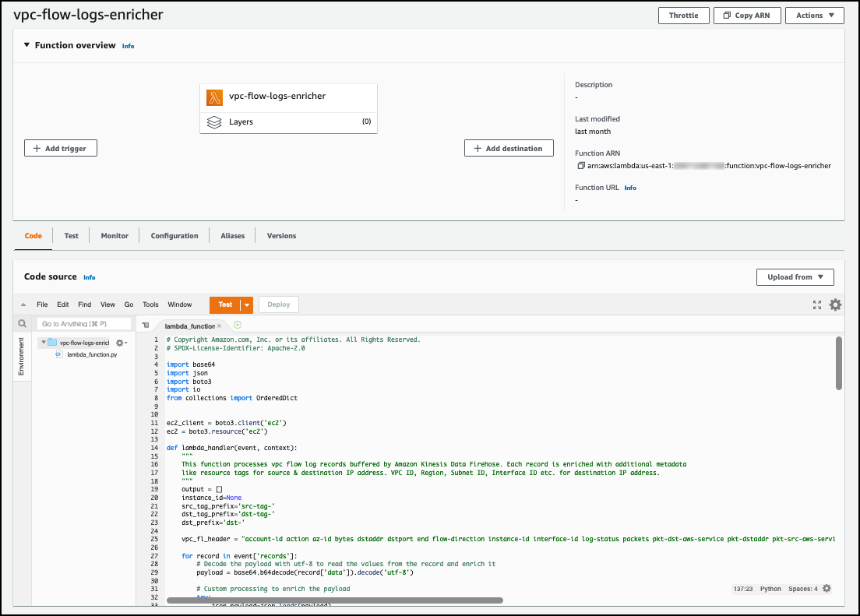
Task: Click the orange Test button
Action: pyautogui.click(x=225, y=305)
